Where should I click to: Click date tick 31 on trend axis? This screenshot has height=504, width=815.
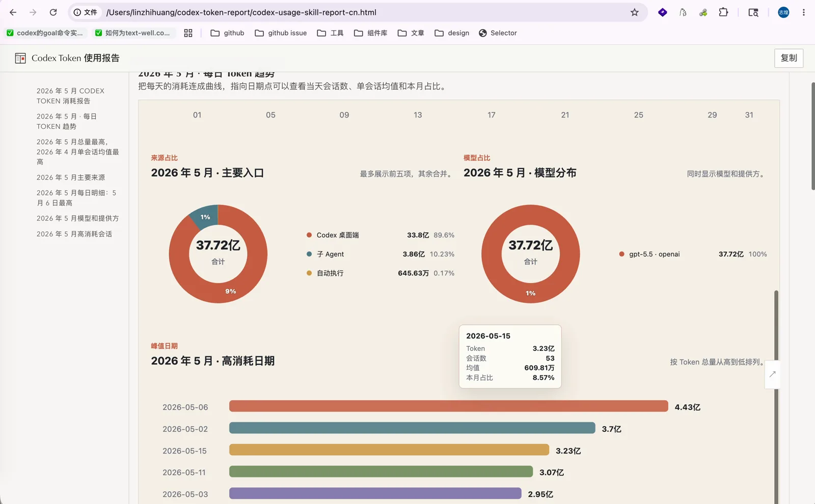click(749, 115)
